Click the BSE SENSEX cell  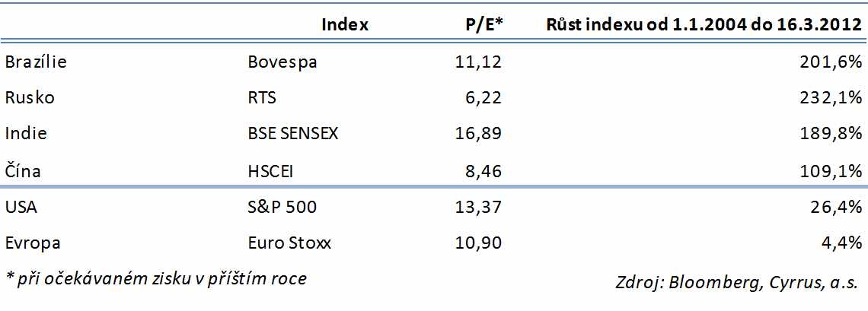(293, 134)
